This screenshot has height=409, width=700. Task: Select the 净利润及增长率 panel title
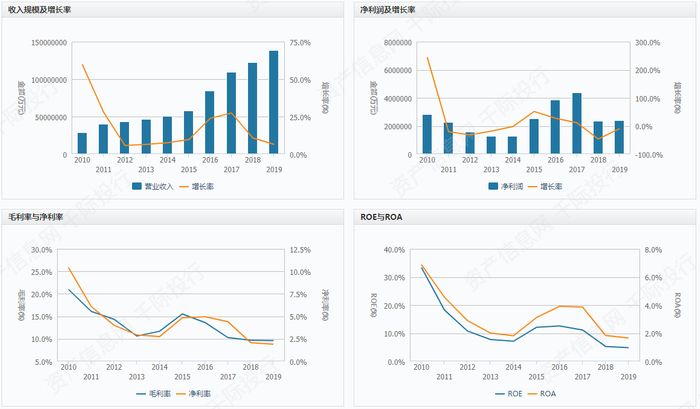388,10
